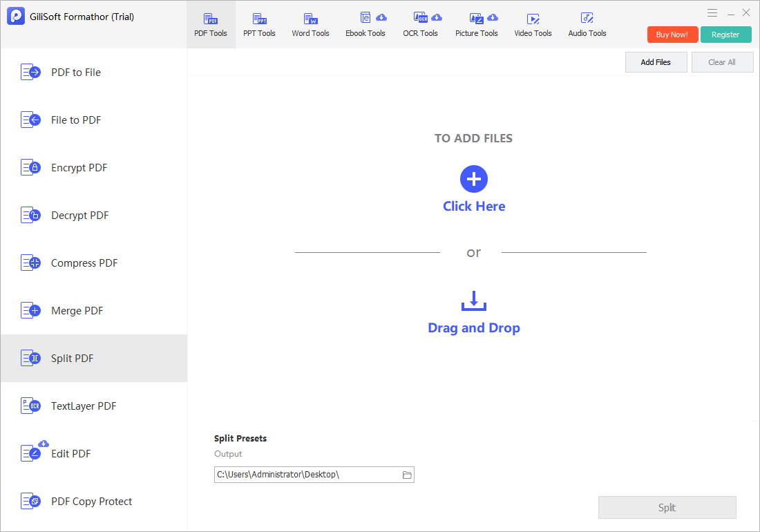Image resolution: width=760 pixels, height=532 pixels.
Task: Close the Formathor window
Action: pyautogui.click(x=746, y=12)
